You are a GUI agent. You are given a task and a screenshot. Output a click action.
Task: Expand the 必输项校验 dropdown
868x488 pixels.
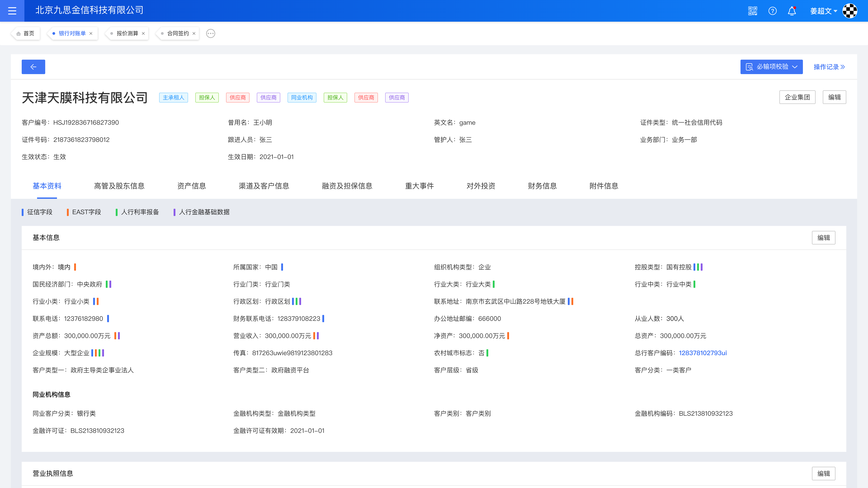[771, 67]
